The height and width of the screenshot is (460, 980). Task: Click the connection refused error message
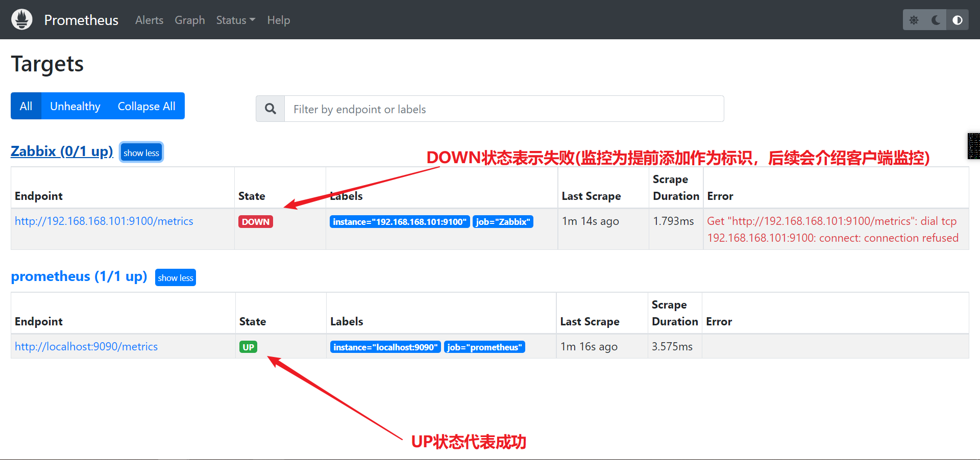point(833,229)
